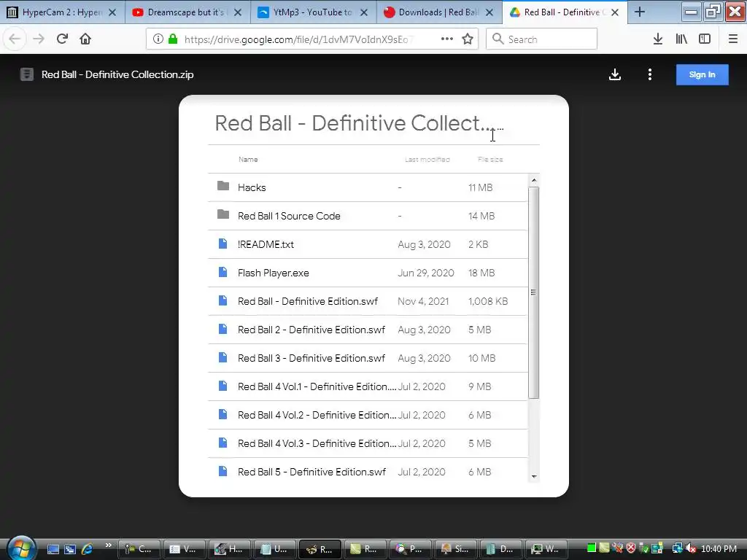This screenshot has height=560, width=747.
Task: Click the file list scrollbar down arrow
Action: (534, 477)
